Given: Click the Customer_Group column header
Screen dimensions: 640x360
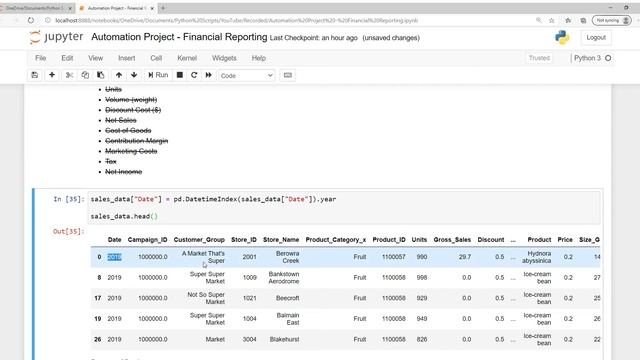Looking at the screenshot, I should point(199,240).
